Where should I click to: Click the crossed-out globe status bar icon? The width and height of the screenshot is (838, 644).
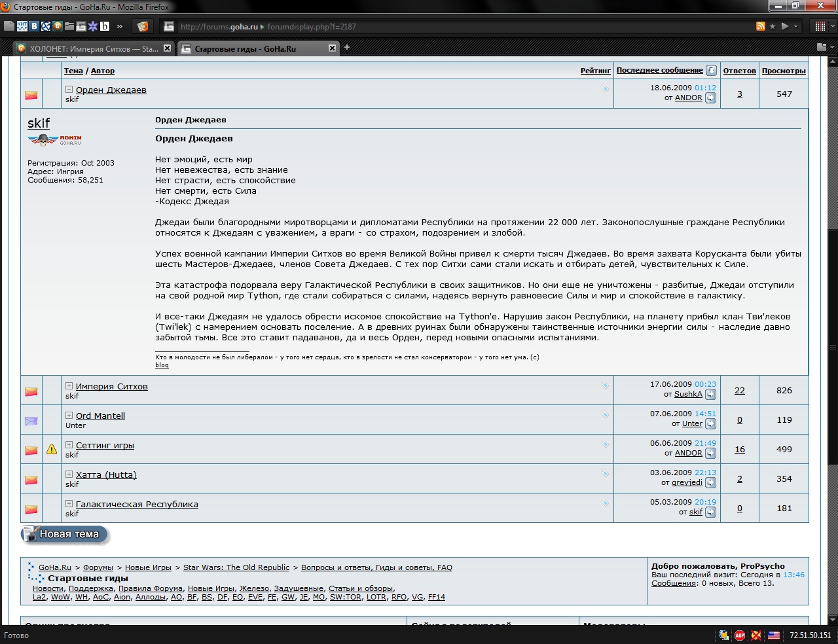tap(756, 635)
